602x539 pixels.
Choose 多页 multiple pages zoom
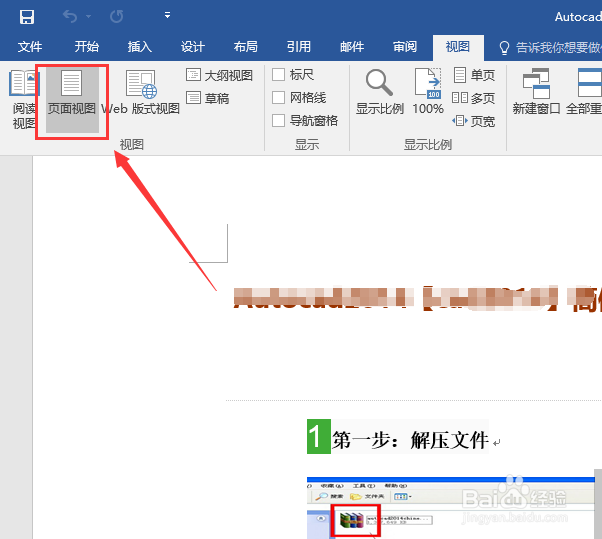click(x=474, y=98)
